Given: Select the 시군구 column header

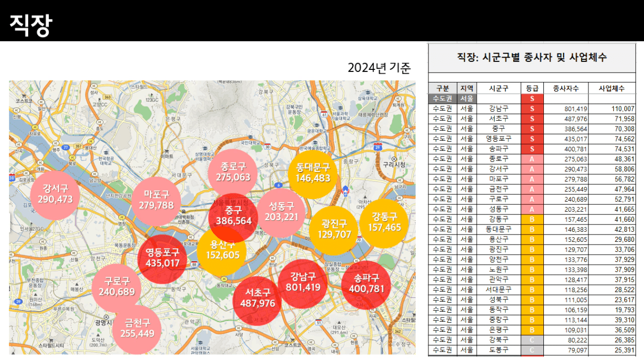Looking at the screenshot, I should click(498, 88).
